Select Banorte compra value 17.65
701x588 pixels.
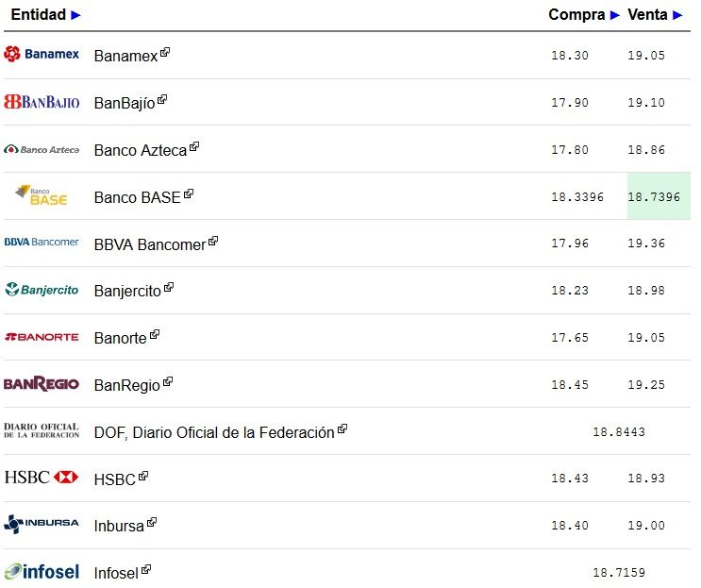[x=570, y=338]
